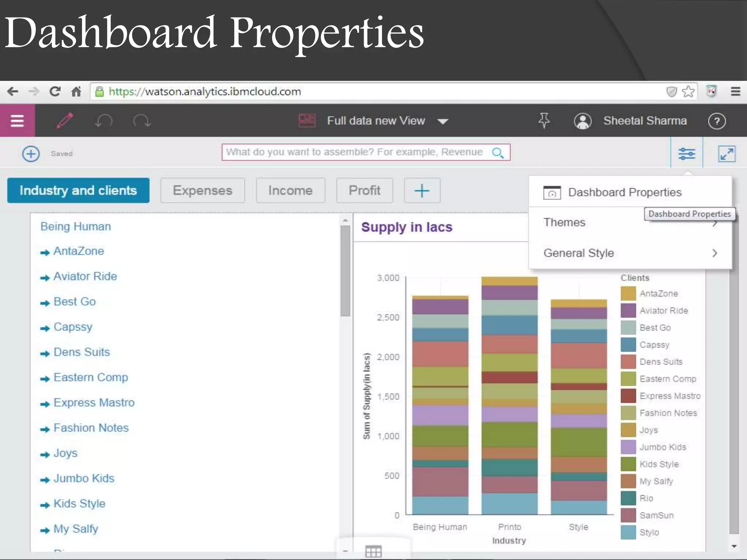The width and height of the screenshot is (747, 560).
Task: Switch to the Expenses tab
Action: tap(202, 190)
